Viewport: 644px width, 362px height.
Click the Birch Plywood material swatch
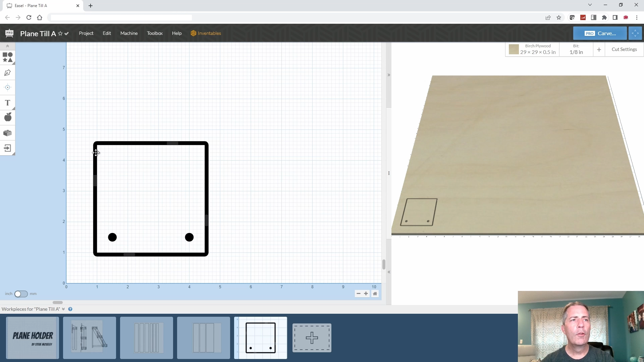[514, 49]
